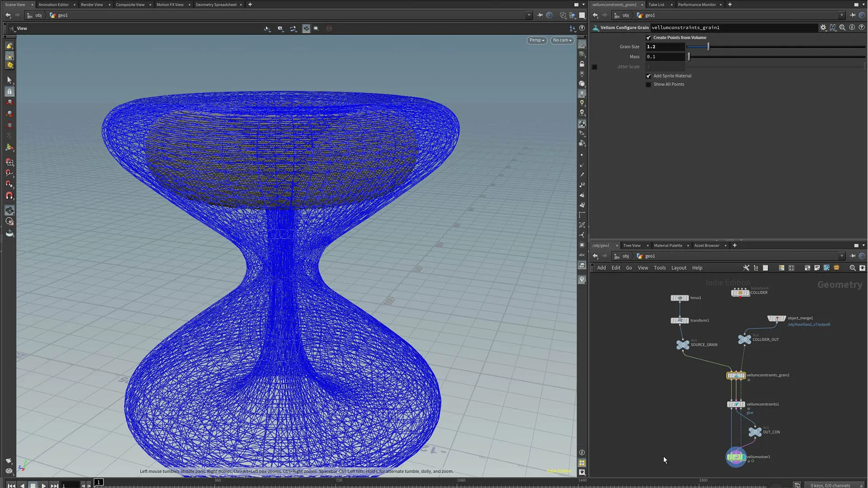The image size is (868, 488).
Task: Click the Grain Size slider handle
Action: (708, 47)
